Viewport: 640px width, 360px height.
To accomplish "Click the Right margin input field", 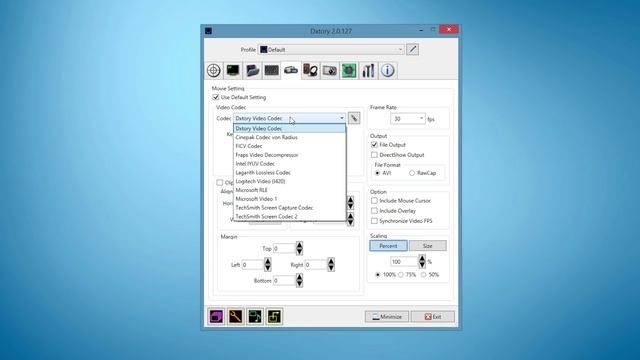I will tap(316, 264).
